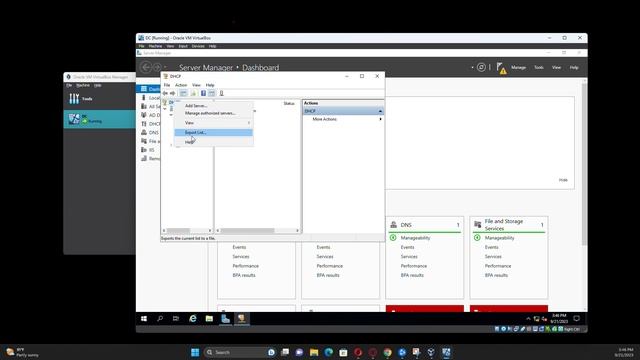The height and width of the screenshot is (360, 640).
Task: Select Tools in VirtualBox Manager window
Action: (x=99, y=99)
